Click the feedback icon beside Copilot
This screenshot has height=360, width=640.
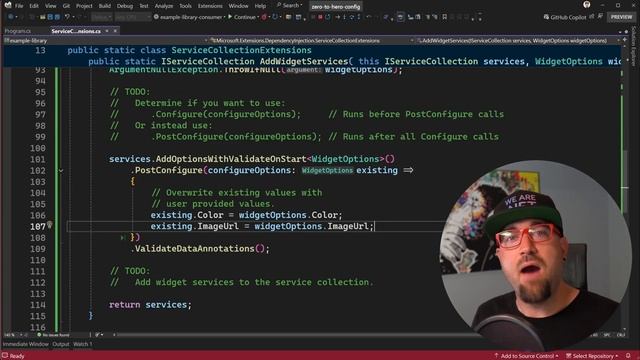600,17
